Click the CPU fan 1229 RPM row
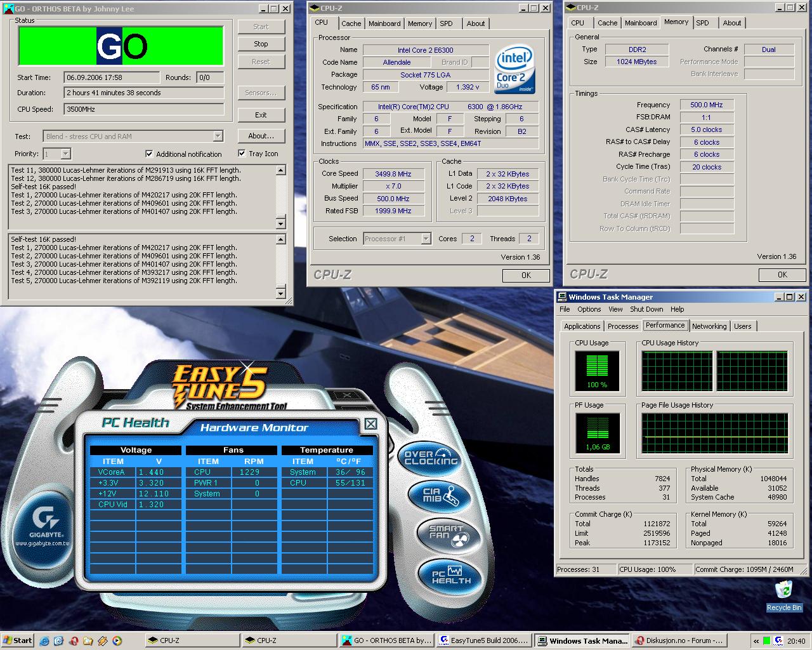The image size is (812, 650). 233,472
